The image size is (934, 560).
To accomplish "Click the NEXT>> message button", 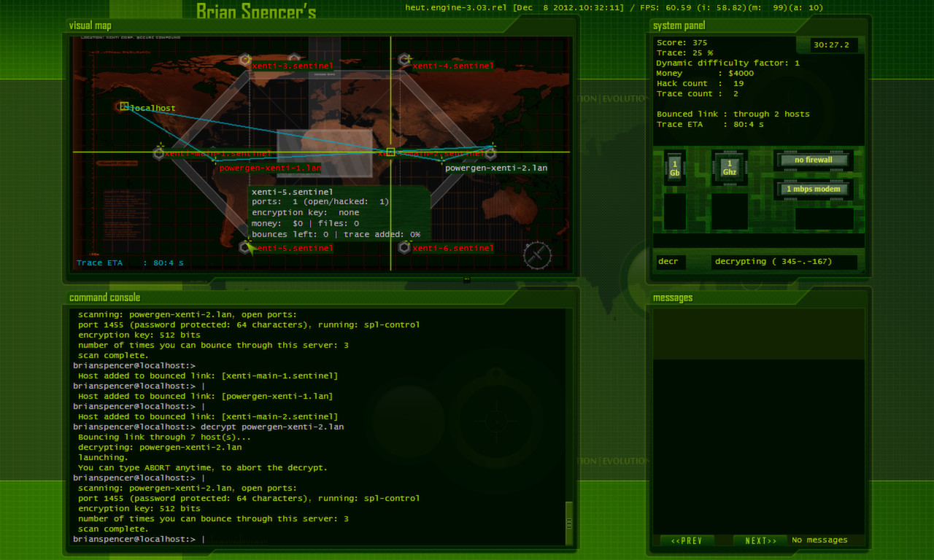I will click(760, 540).
